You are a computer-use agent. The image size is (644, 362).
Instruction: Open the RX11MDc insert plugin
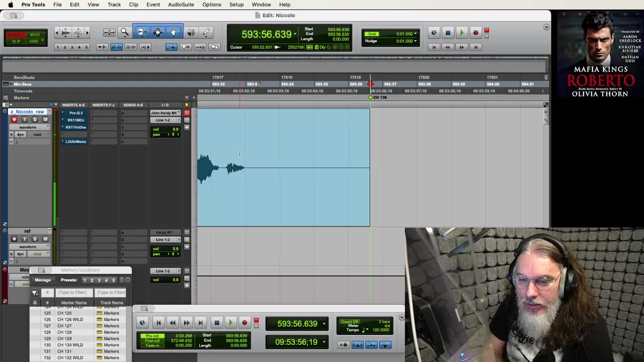tap(76, 120)
